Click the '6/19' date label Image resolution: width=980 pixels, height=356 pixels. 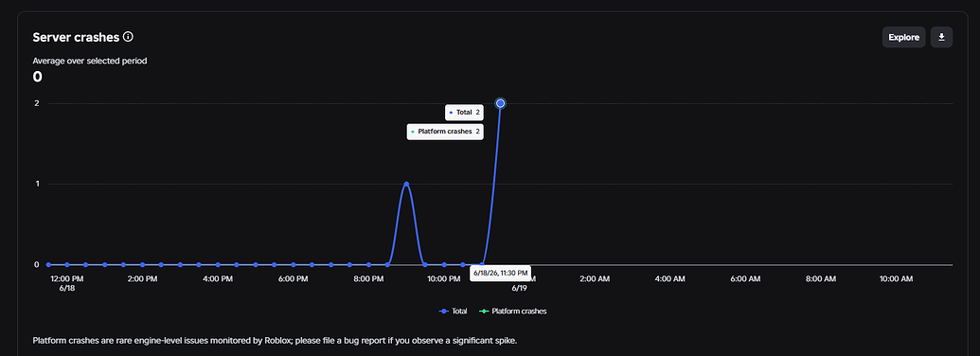(x=520, y=289)
